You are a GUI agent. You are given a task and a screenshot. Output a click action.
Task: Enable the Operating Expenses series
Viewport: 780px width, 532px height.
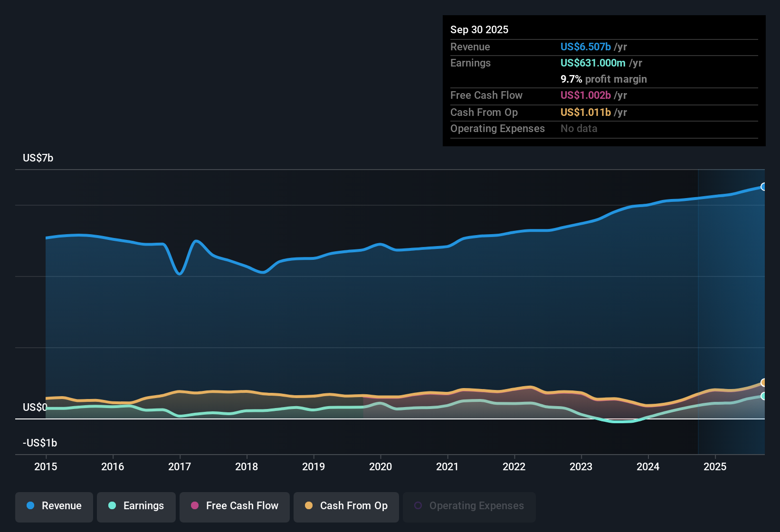[469, 506]
